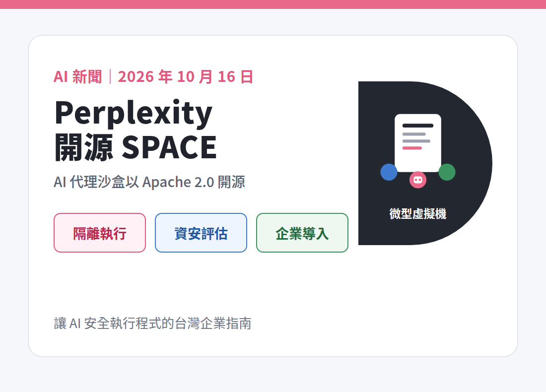Click the blue circle node
The width and height of the screenshot is (546, 392).
[x=389, y=172]
